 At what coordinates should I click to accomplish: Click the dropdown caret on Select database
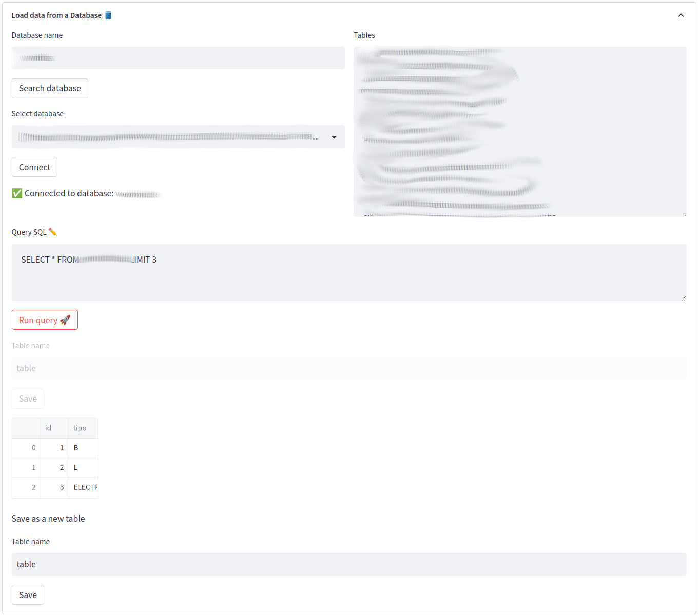click(334, 136)
